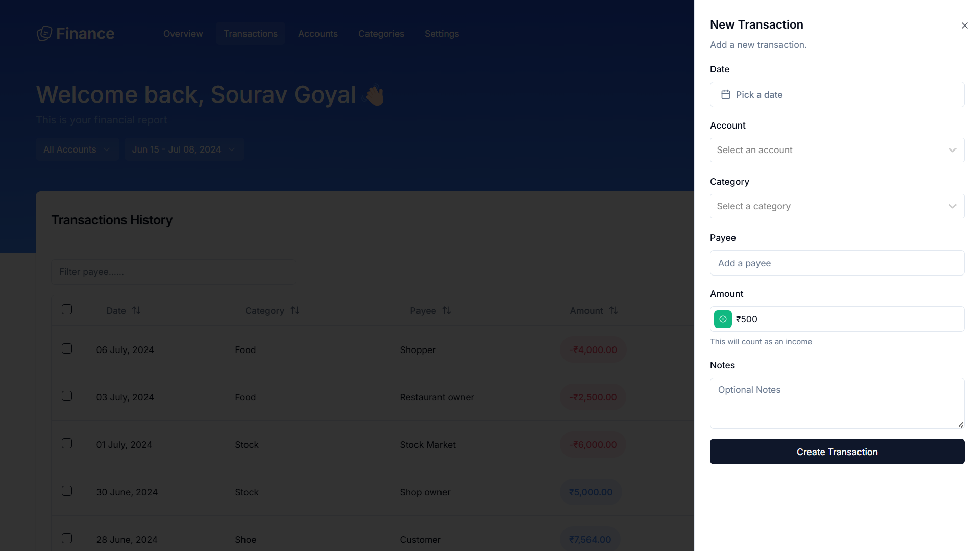Viewport: 980px width, 551px height.
Task: Click the Category column sort icon
Action: point(295,310)
